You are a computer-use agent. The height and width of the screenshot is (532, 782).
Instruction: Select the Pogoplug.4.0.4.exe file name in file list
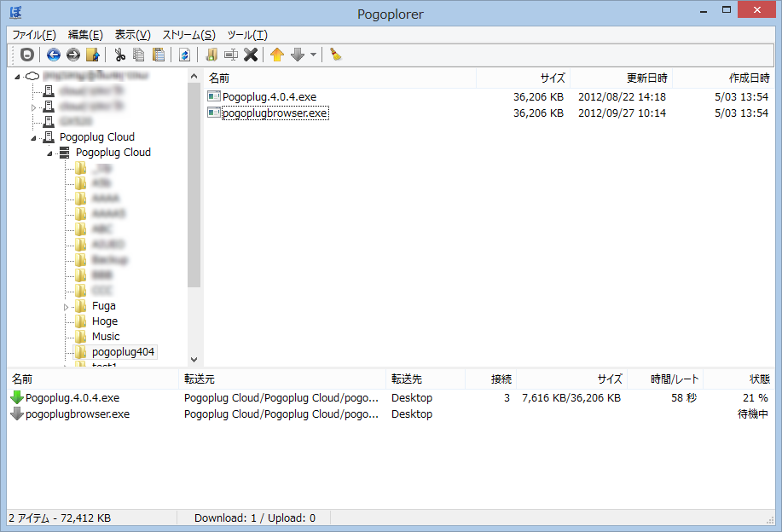coord(269,96)
